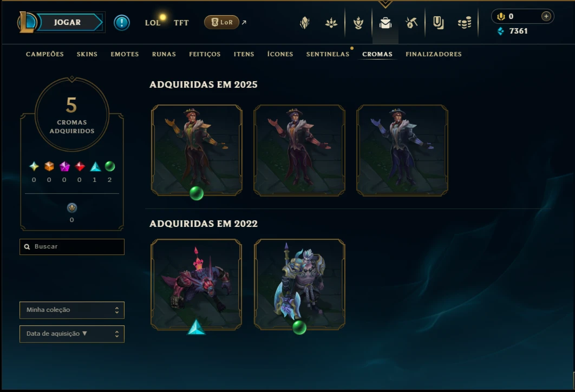
Task: Open the Loot hammer icon
Action: click(411, 23)
